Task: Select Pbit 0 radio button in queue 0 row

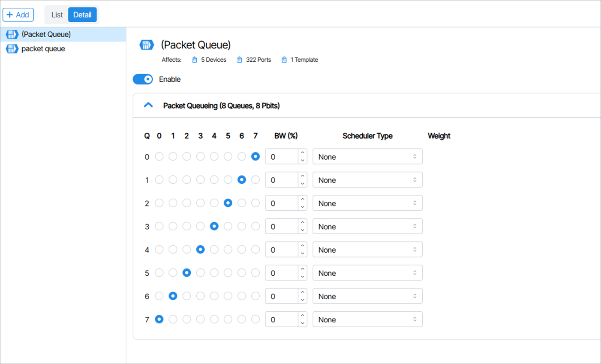Action: [159, 157]
